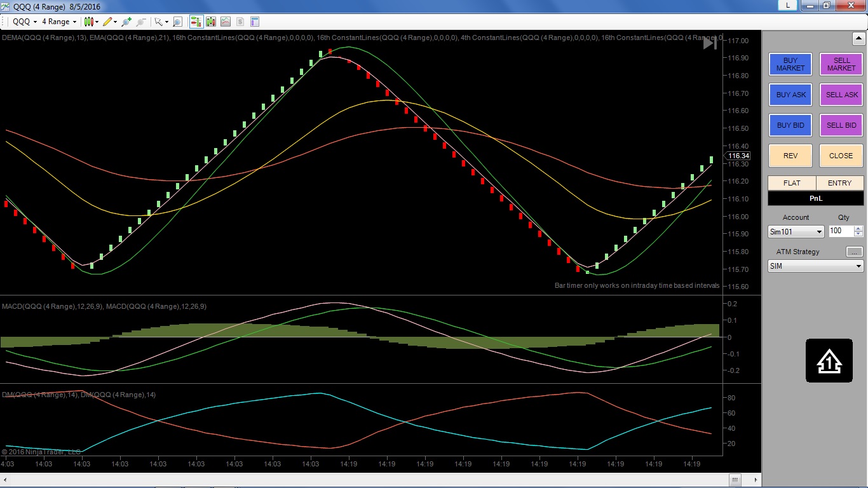The width and height of the screenshot is (868, 488).
Task: Expand the cursor type dropdown arrow
Action: [166, 22]
